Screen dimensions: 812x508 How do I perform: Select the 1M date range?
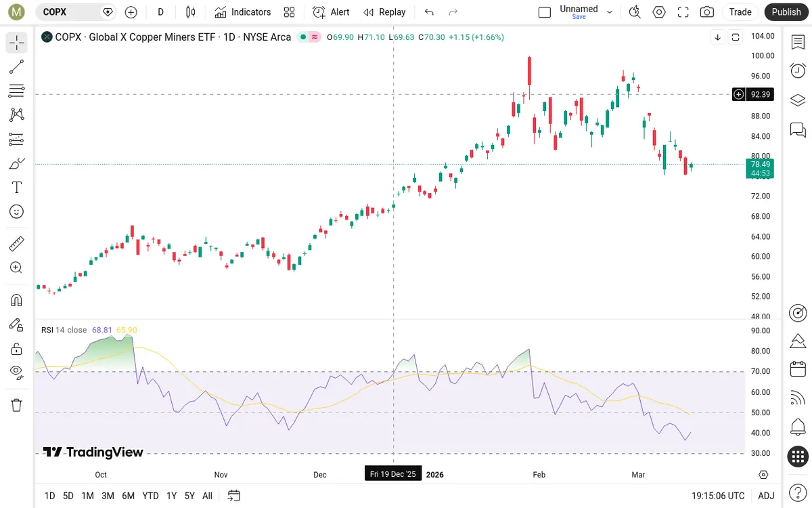[87, 496]
